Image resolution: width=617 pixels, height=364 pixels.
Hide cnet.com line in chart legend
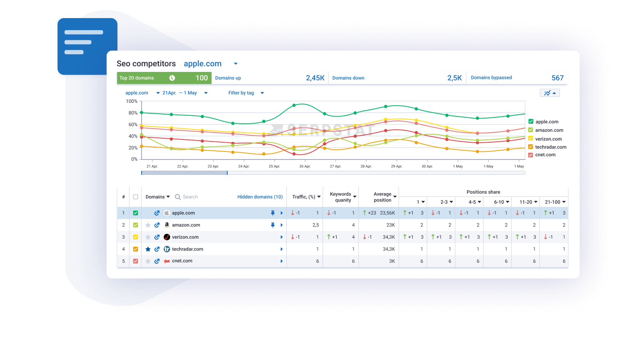(x=531, y=155)
